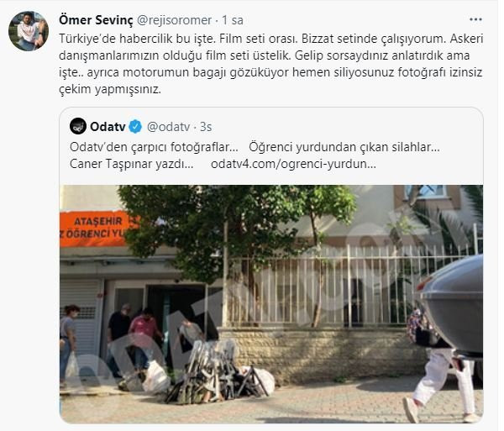The height and width of the screenshot is (431, 504).
Task: Click the Odatv account avatar icon
Action: click(78, 126)
